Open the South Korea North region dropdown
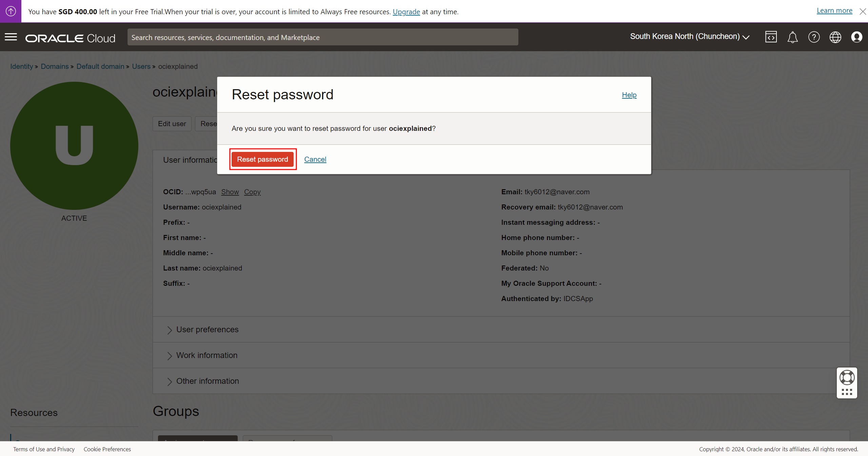868x456 pixels. [690, 37]
